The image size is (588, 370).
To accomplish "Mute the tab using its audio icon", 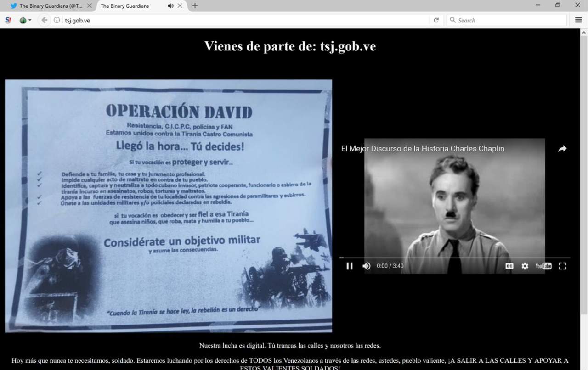I will [x=170, y=6].
